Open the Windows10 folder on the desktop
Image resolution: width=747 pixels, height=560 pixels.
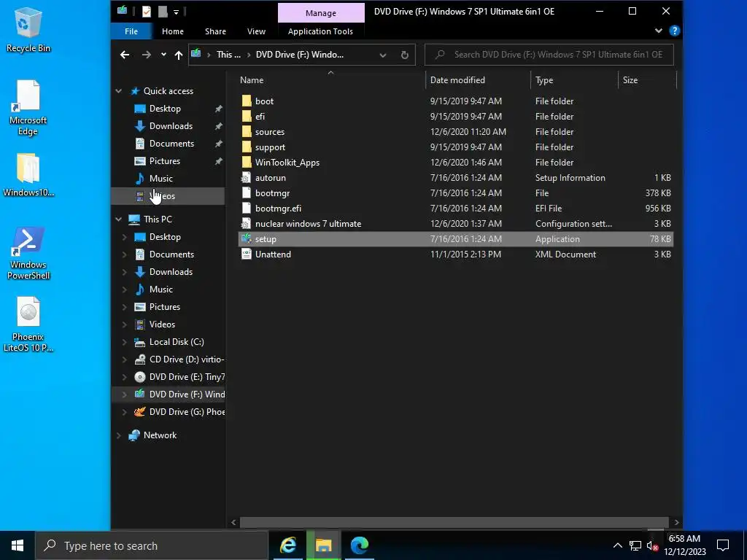[x=28, y=175]
